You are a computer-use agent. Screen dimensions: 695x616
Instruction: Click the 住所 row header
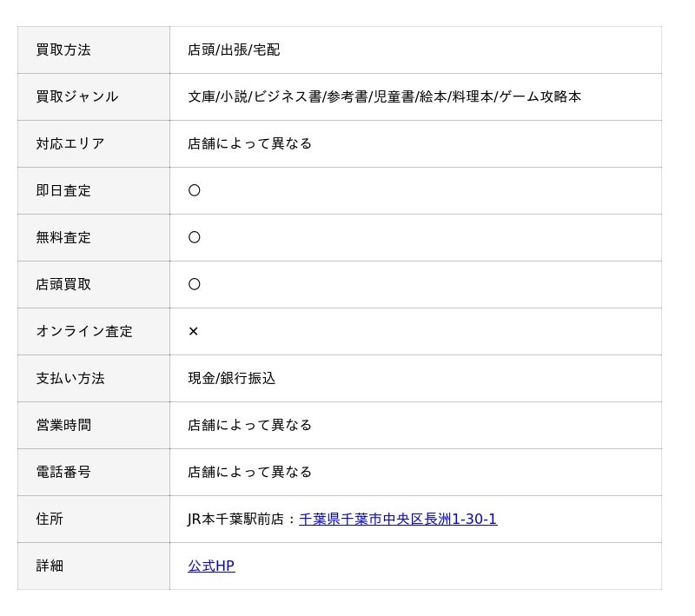(x=50, y=519)
